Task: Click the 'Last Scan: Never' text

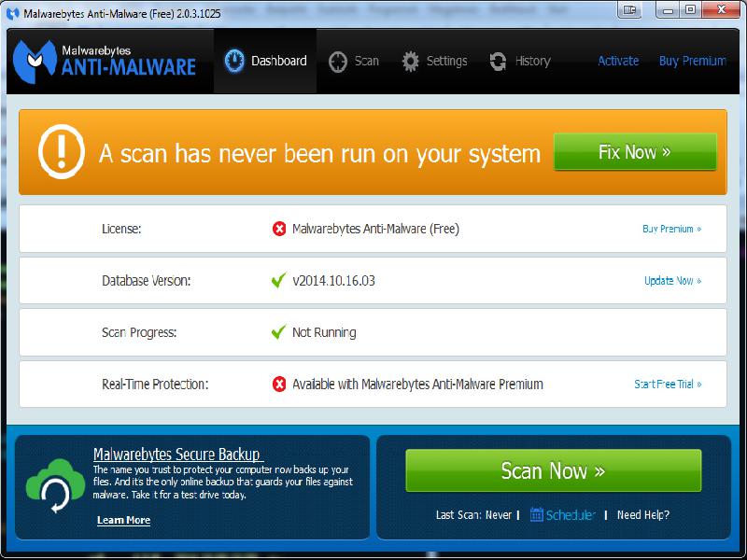Action: tap(473, 515)
